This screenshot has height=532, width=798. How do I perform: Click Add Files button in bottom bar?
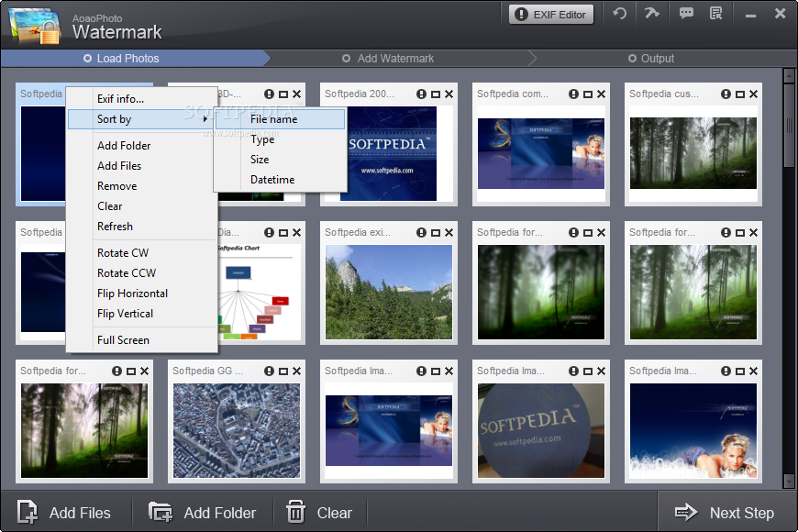click(64, 512)
